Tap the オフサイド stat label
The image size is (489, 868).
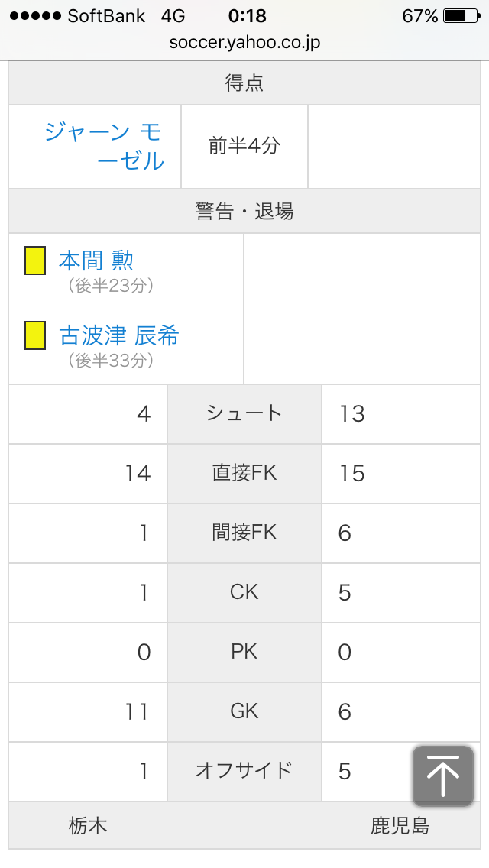pyautogui.click(x=244, y=770)
